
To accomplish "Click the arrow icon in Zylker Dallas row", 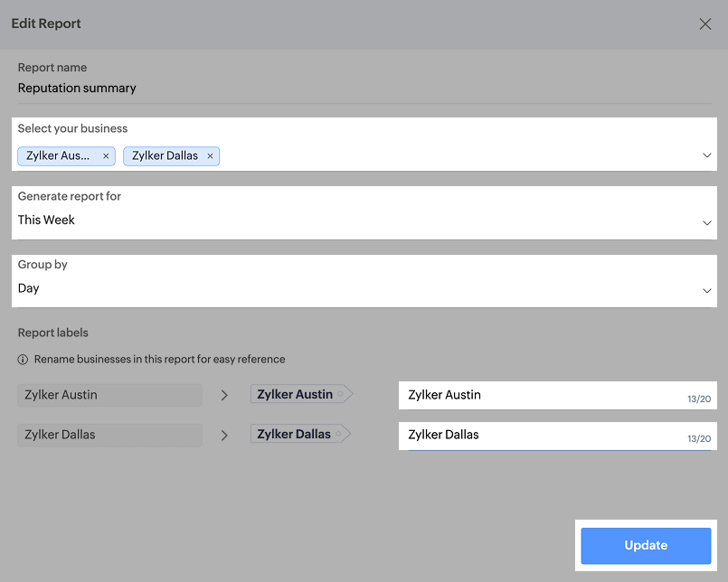I will coord(225,435).
